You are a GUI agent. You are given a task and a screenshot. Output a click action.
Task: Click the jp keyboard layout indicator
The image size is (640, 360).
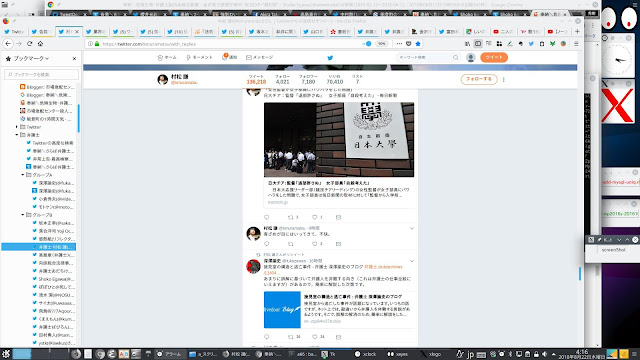pyautogui.click(x=470, y=354)
